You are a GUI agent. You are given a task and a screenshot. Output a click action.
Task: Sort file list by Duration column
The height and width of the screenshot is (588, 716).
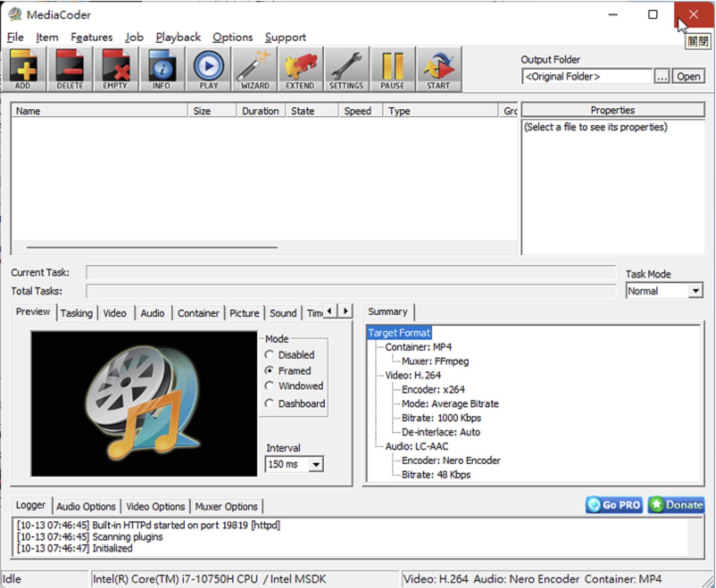(261, 111)
